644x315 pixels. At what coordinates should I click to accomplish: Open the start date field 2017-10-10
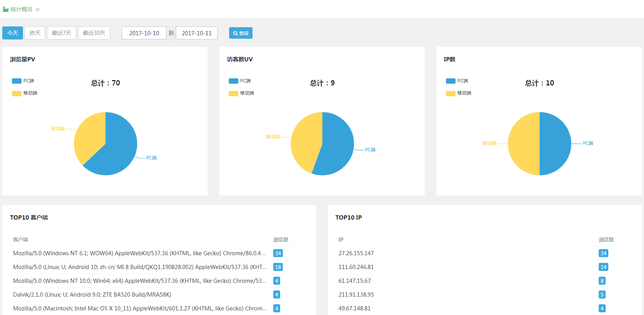pos(144,33)
